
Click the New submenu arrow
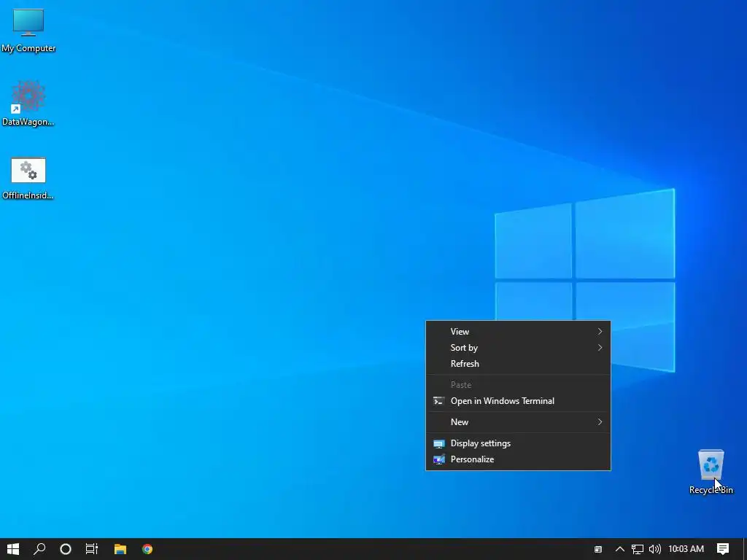(600, 422)
